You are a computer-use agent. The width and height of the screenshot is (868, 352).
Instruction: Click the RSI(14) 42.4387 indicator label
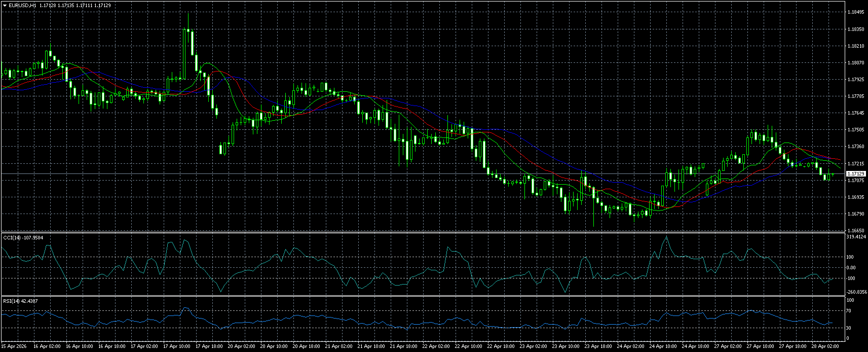[x=20, y=301]
